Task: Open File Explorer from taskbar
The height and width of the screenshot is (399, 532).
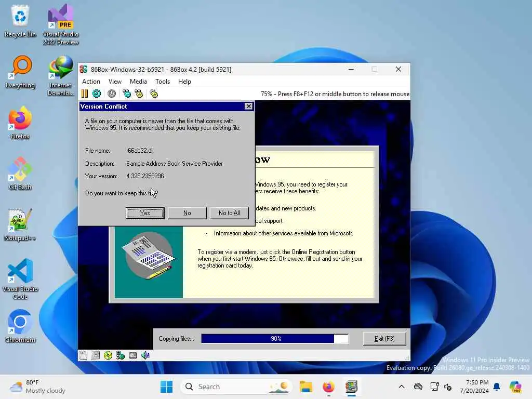Action: (306, 387)
